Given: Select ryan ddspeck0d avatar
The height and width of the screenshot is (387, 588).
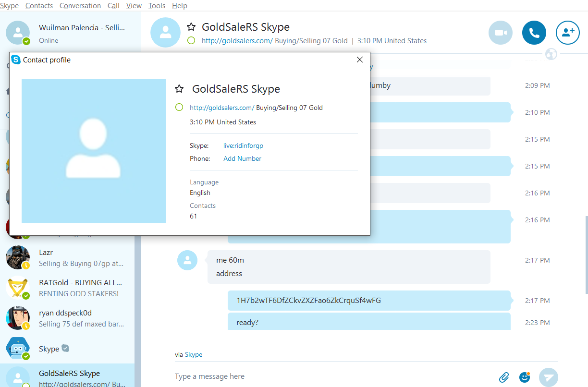Looking at the screenshot, I should pyautogui.click(x=18, y=318).
